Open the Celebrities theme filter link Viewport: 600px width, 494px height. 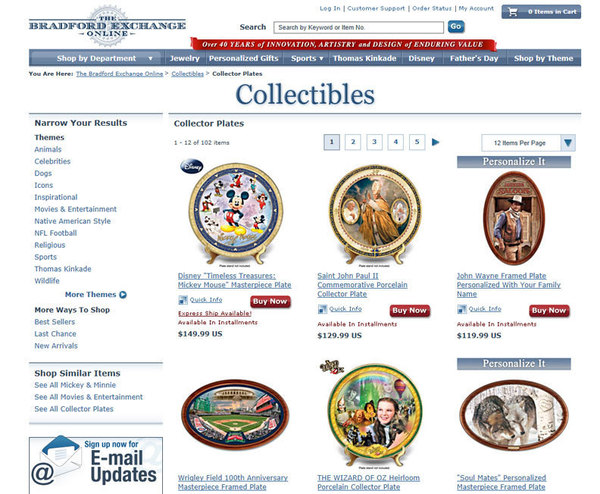tap(52, 161)
